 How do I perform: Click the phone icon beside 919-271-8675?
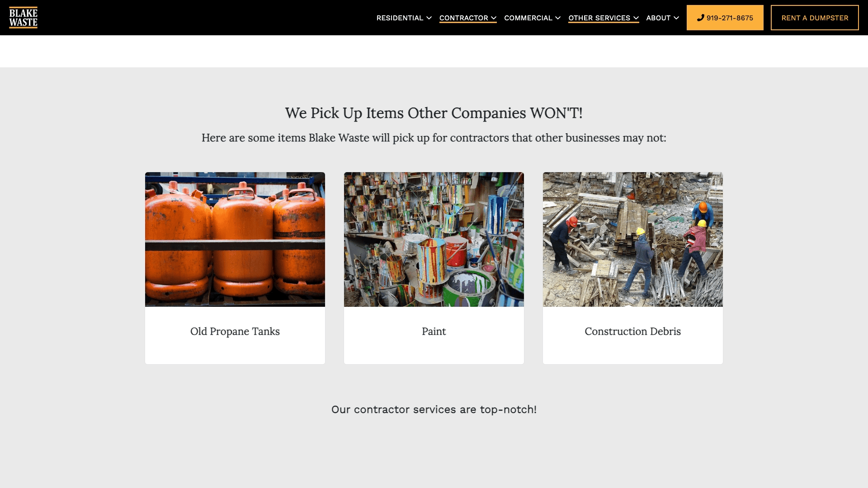pos(700,18)
